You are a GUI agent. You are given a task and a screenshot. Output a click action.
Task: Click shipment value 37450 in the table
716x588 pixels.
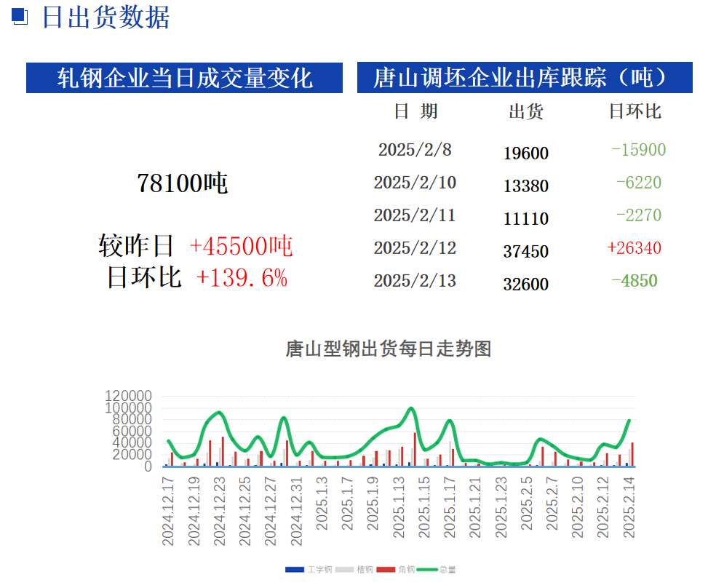click(x=525, y=251)
